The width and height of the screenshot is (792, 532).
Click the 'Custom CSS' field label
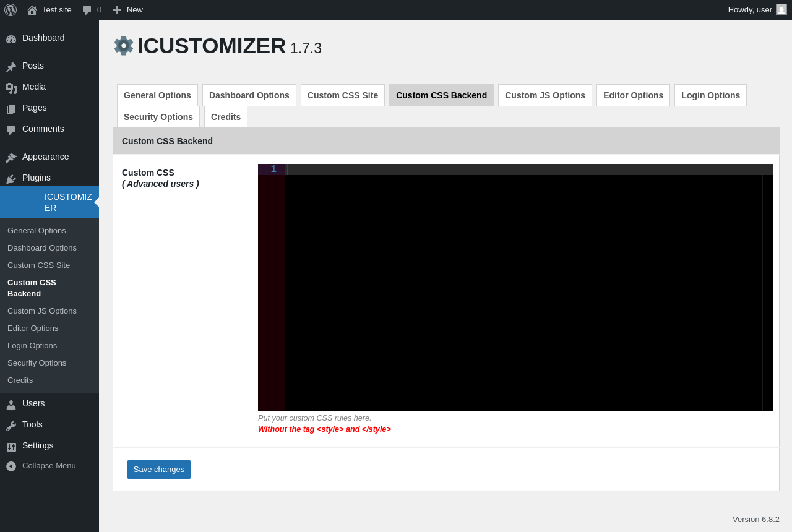coord(148,173)
